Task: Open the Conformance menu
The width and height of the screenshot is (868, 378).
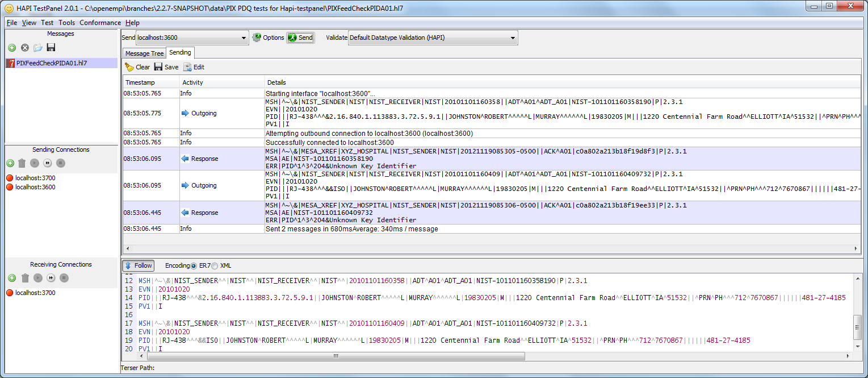Action: [x=100, y=23]
